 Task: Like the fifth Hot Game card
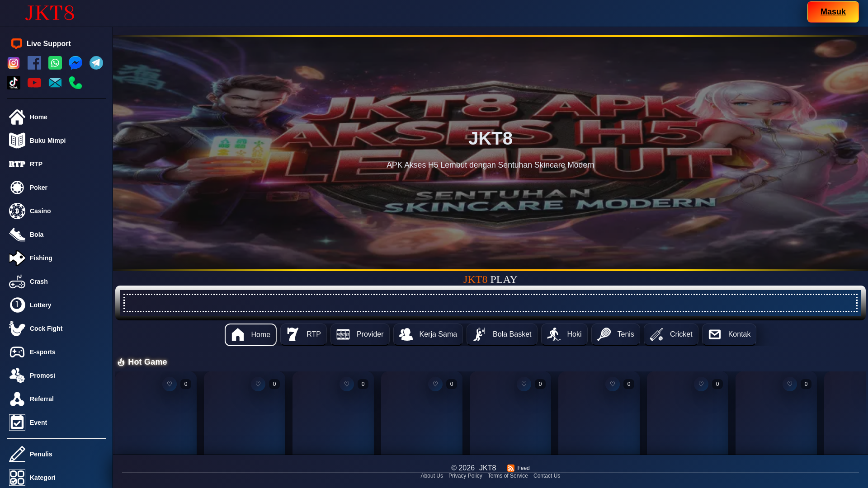[524, 384]
